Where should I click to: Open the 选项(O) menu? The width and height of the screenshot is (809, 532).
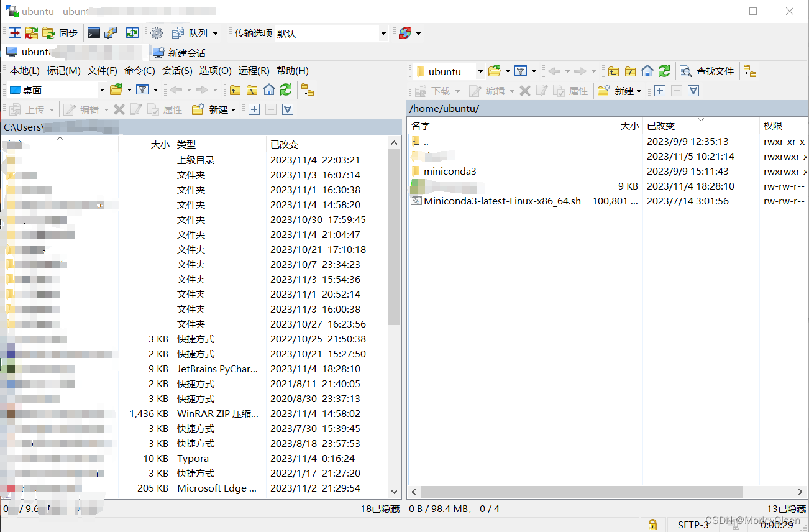coord(216,71)
